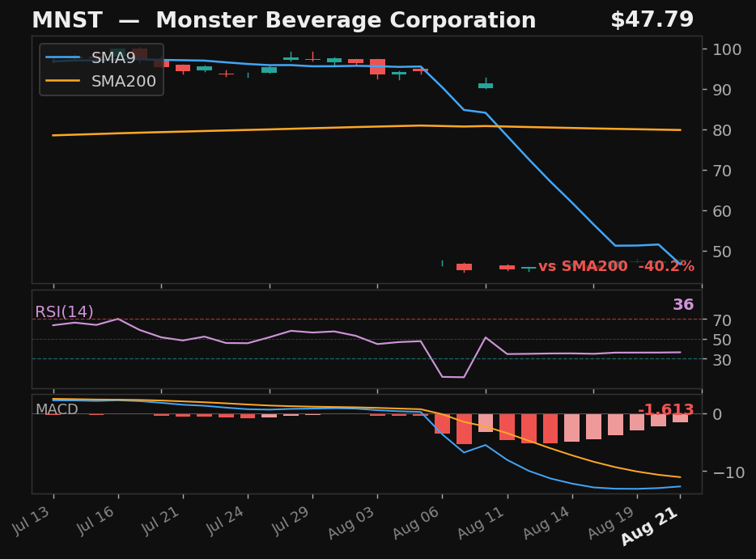Click the Jul 29 date axis label
The height and width of the screenshot is (559, 756).
291,522
